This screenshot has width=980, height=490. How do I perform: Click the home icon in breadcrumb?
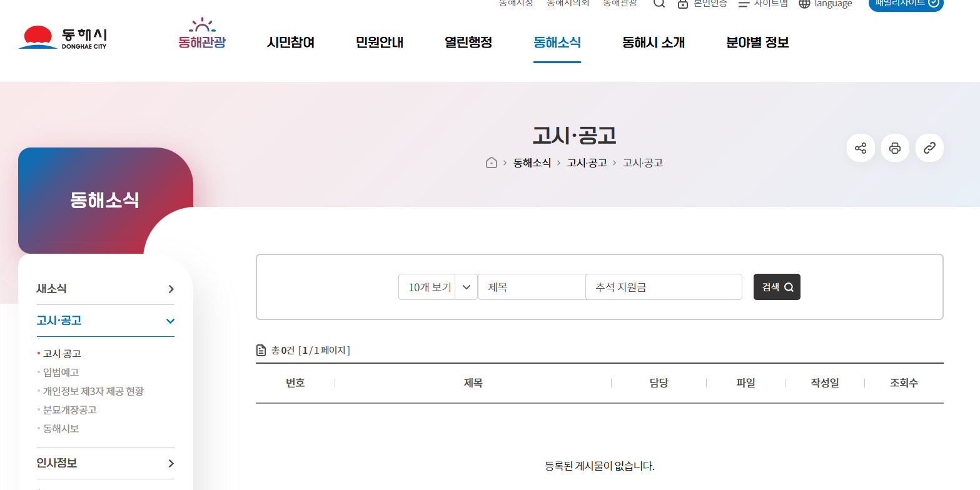click(x=492, y=162)
